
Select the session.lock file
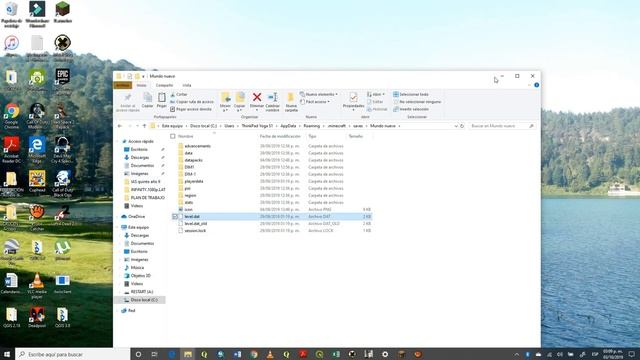point(195,231)
